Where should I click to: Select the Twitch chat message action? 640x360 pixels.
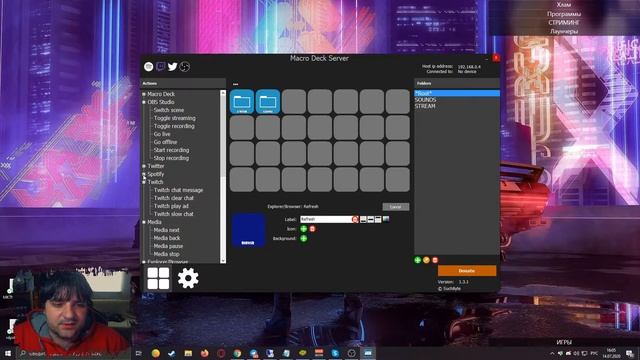[x=178, y=190]
